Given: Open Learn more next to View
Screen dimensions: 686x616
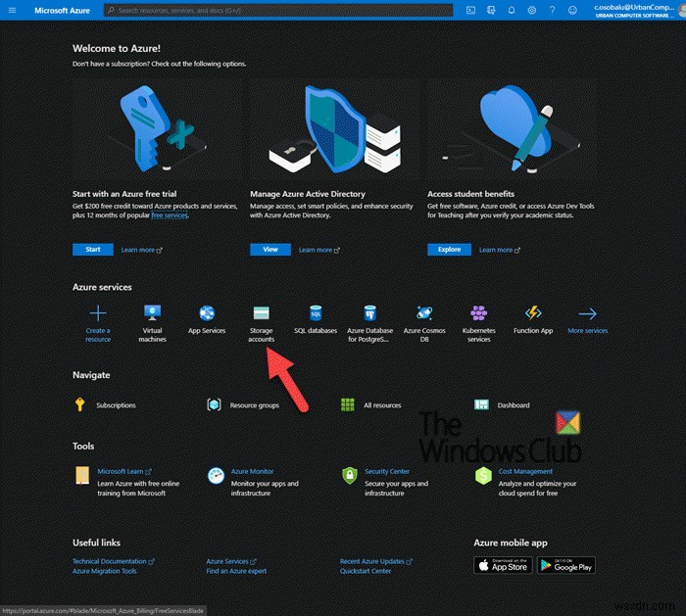Looking at the screenshot, I should (319, 250).
